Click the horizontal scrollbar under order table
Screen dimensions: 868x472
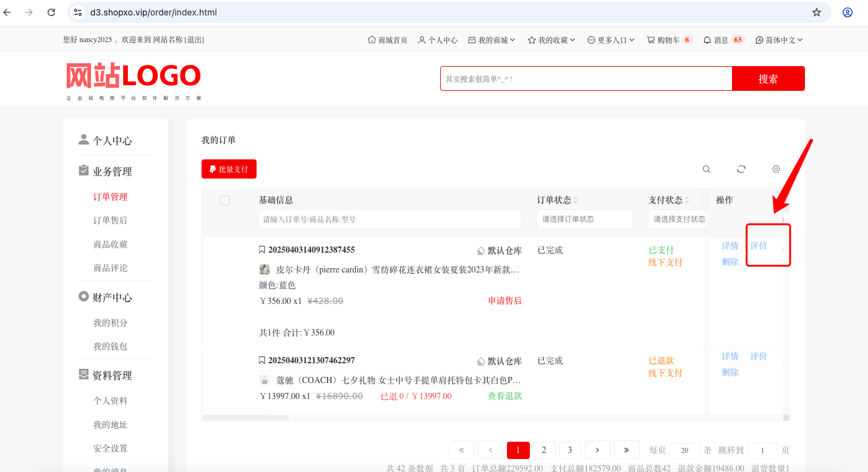point(246,418)
